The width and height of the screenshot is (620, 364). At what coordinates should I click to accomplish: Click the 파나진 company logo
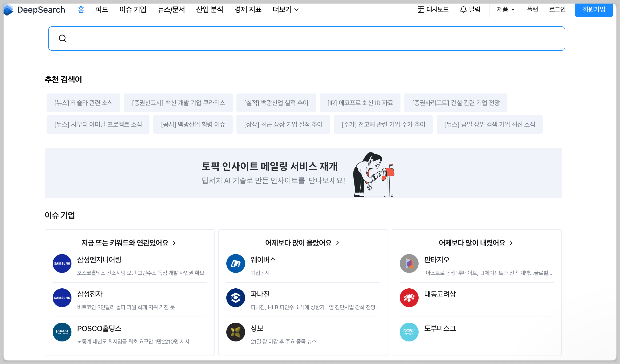(x=235, y=298)
